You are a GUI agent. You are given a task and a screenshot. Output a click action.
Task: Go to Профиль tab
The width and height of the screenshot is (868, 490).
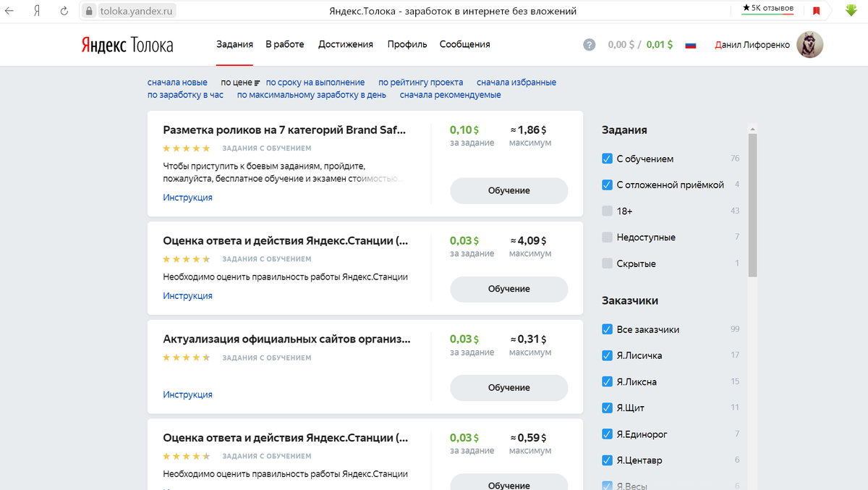coord(407,44)
